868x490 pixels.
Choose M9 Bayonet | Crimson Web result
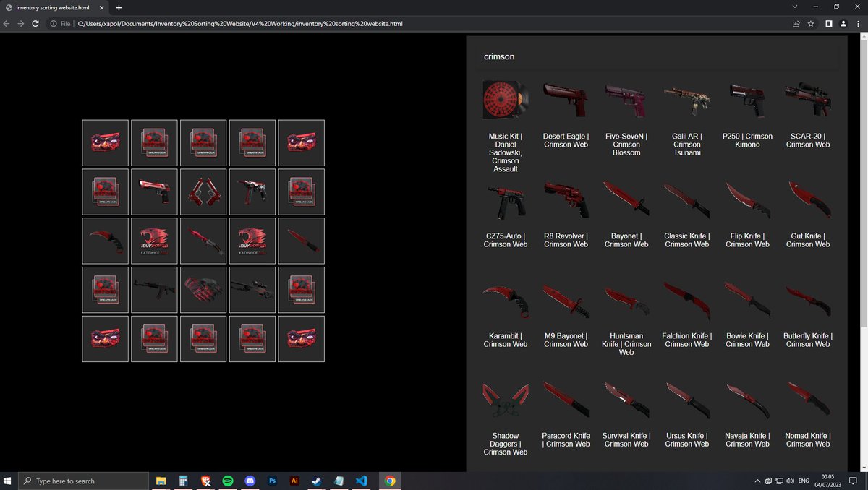[x=566, y=314]
